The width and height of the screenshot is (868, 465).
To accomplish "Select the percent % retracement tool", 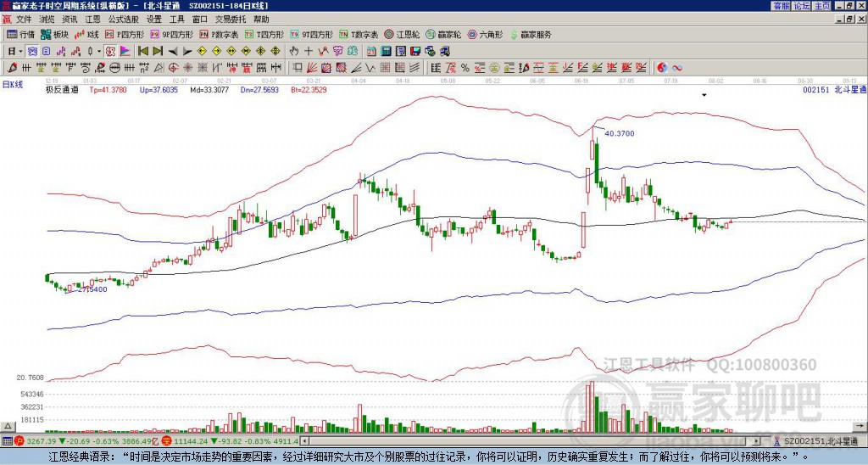I will [x=465, y=68].
